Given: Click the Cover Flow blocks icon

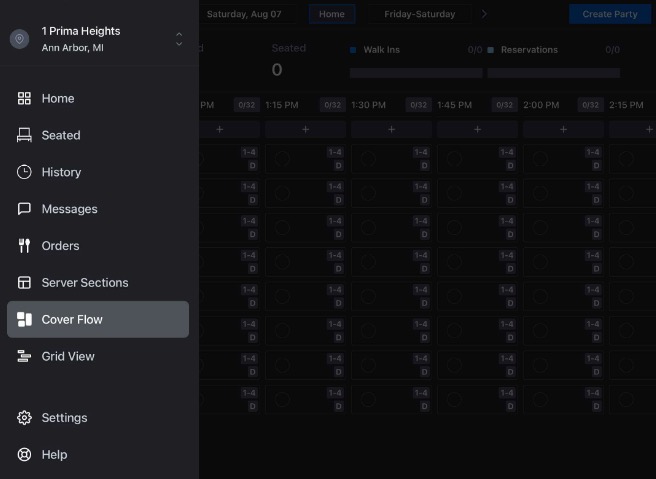Looking at the screenshot, I should pyautogui.click(x=24, y=319).
